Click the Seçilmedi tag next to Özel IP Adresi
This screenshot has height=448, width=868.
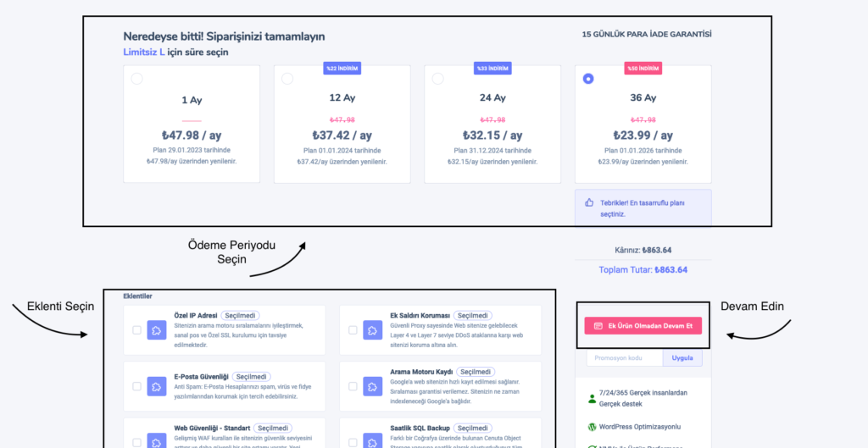[241, 315]
